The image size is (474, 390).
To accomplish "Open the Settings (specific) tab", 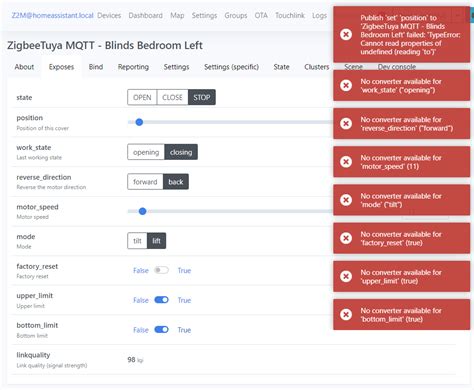I will (231, 67).
